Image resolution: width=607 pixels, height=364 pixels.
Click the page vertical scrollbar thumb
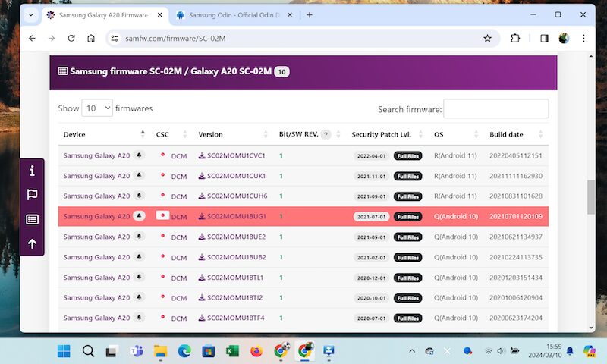(x=591, y=197)
